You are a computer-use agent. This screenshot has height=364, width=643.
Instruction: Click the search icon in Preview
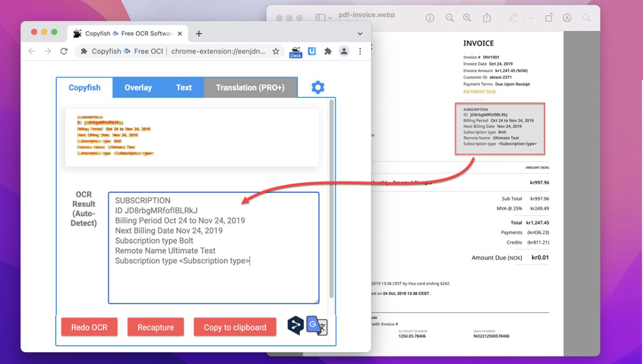click(586, 18)
